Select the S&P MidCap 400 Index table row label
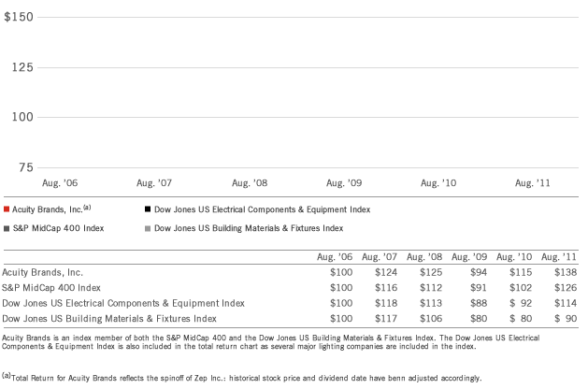 (52, 287)
